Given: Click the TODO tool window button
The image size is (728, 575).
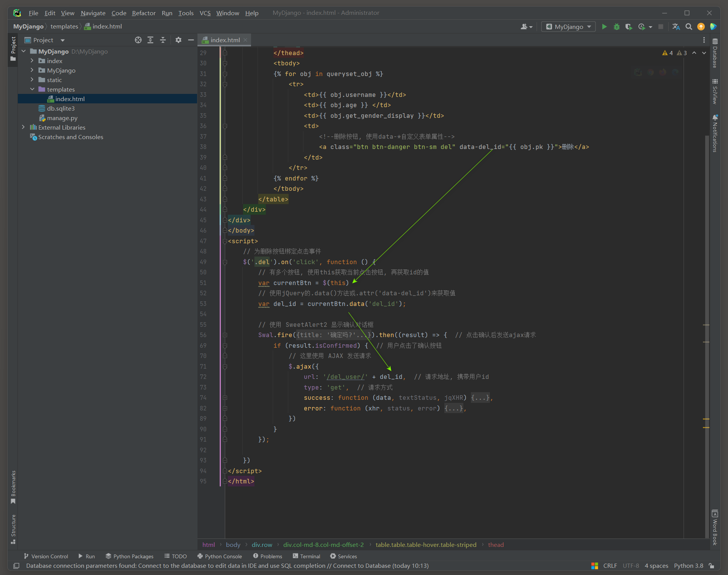Looking at the screenshot, I should click(175, 556).
